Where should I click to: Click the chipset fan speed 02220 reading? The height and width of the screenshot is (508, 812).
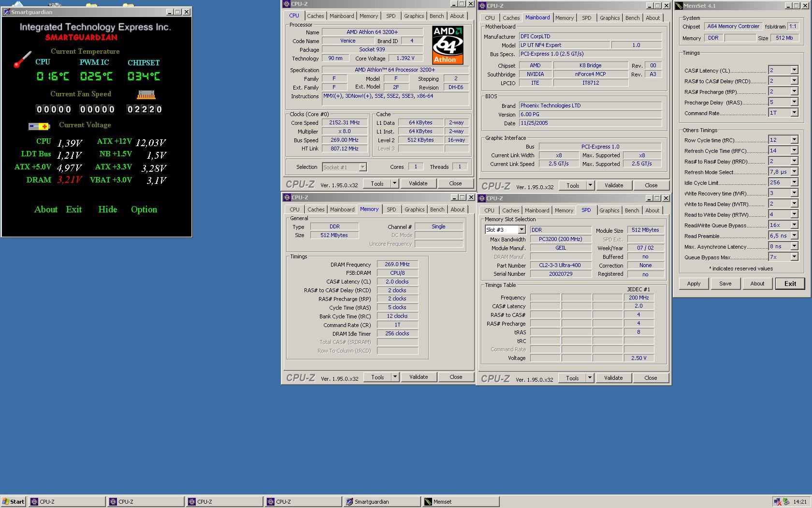coord(144,109)
